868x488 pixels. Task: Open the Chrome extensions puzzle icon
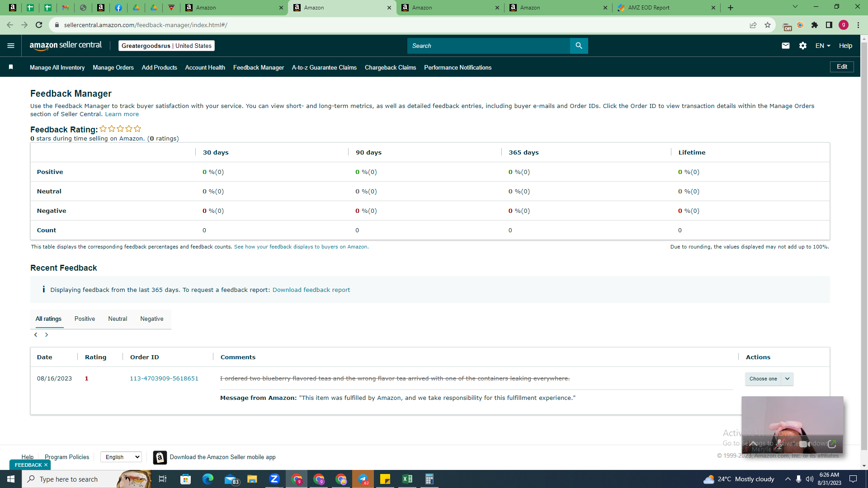click(815, 25)
